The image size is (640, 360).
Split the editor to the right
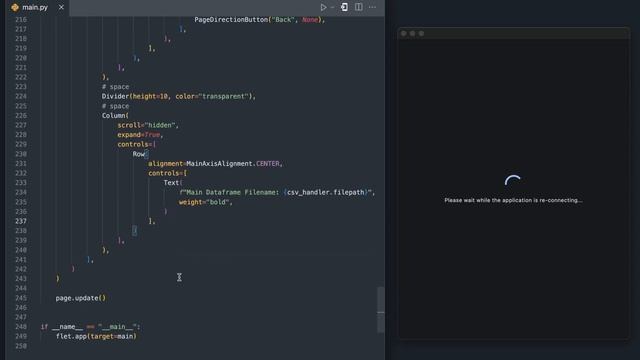click(x=358, y=7)
